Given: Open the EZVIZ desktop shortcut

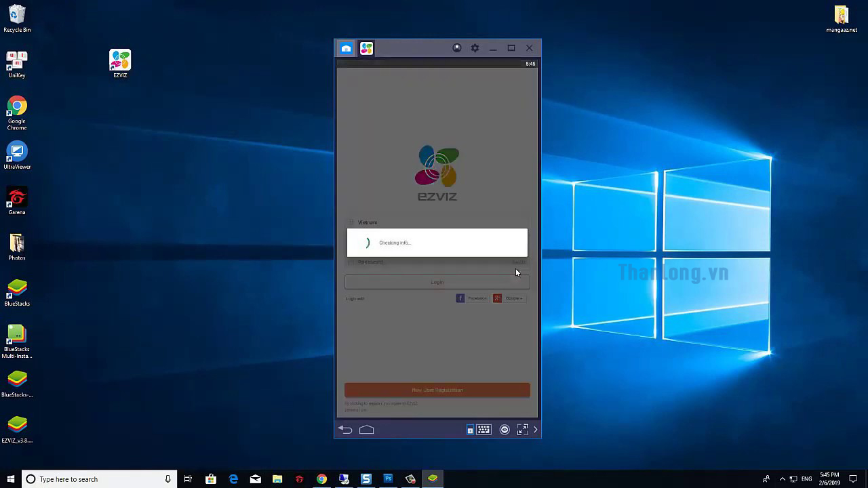Looking at the screenshot, I should 120,64.
